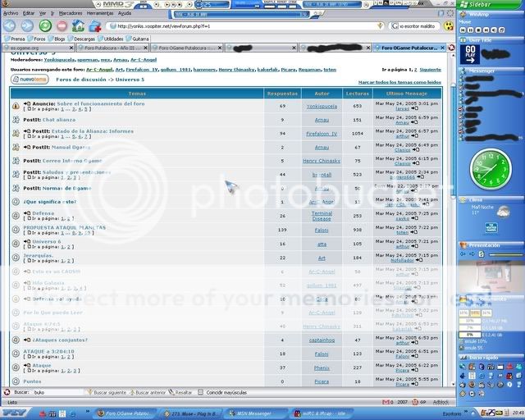Viewport: 525px width, 420px height.
Task: Open the Archivo menu
Action: coord(11,13)
